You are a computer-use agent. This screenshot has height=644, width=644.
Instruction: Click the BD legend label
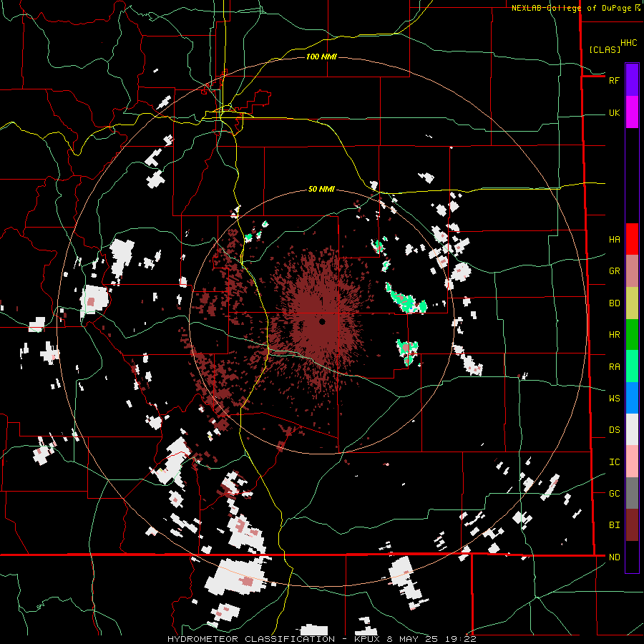point(614,303)
